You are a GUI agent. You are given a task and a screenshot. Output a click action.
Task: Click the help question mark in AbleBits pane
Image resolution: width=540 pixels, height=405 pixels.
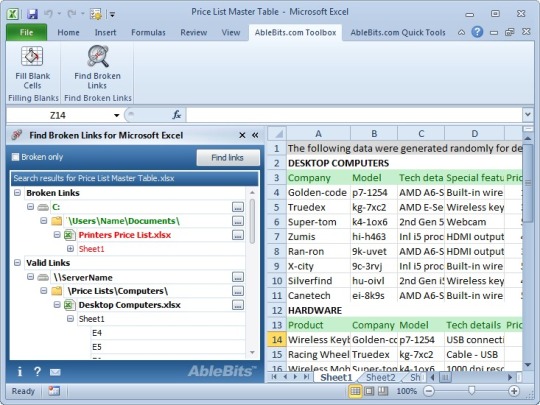[38, 372]
